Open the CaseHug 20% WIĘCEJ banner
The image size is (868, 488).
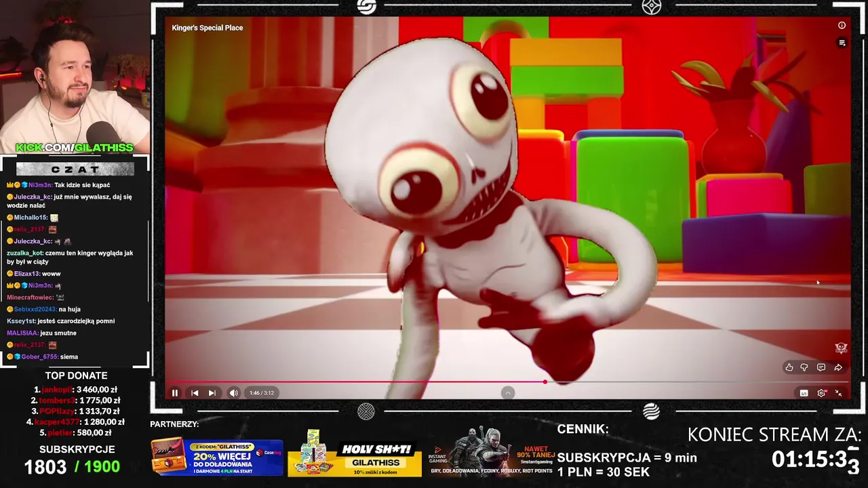(x=217, y=457)
